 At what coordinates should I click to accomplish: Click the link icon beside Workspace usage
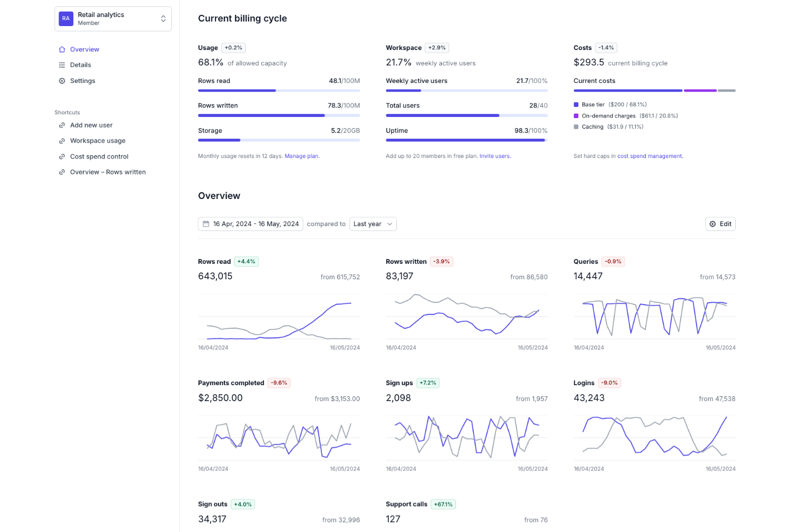click(62, 140)
